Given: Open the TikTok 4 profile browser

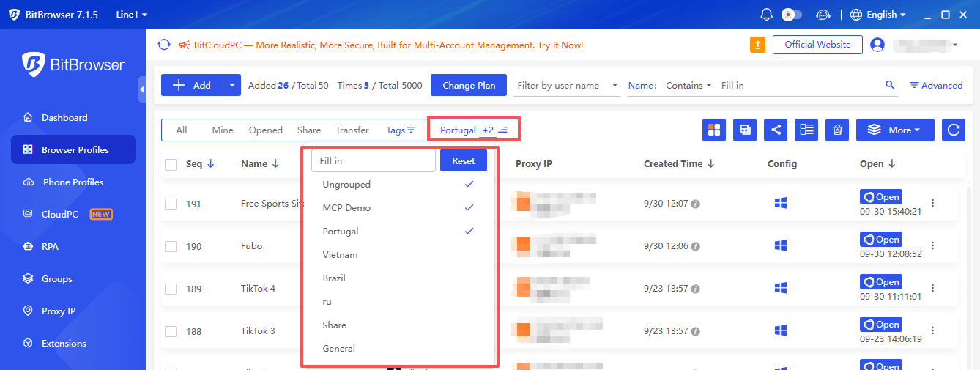Looking at the screenshot, I should (881, 282).
